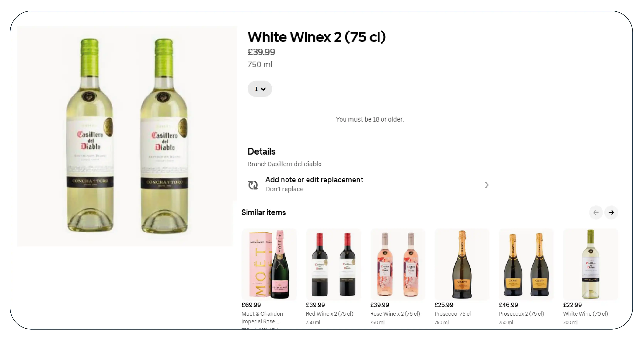
Task: Open the quantity dropdown showing 1
Action: [x=259, y=89]
